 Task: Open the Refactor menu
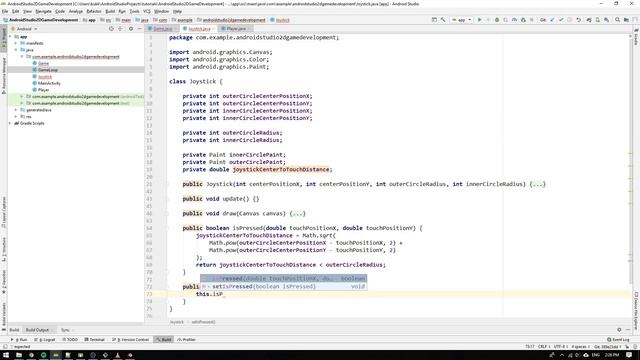94,11
